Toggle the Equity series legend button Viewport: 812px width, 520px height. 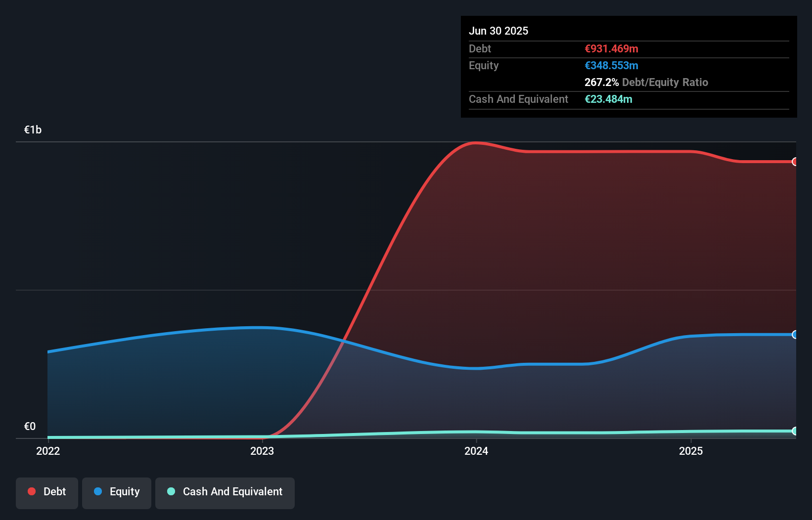(117, 493)
